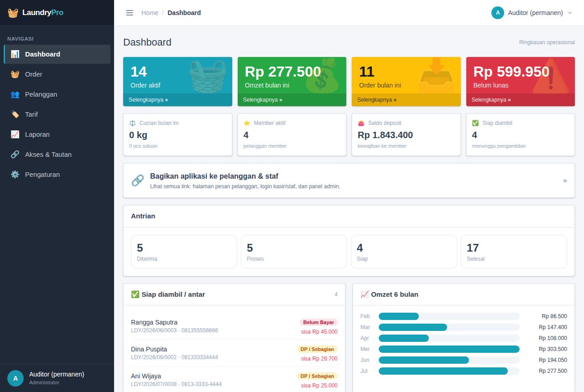Click the Pengaturan gear icon in sidebar
Viewport: 584px width, 392px height.
(15, 175)
